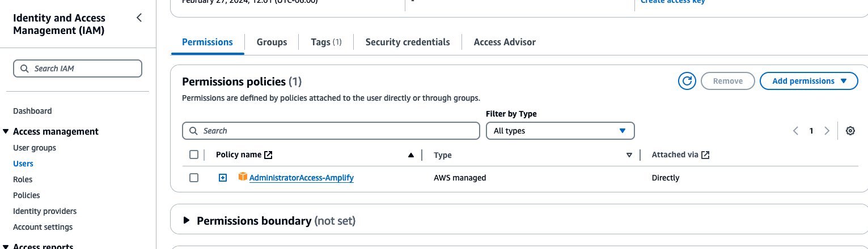
Task: Sort by the Type column arrow
Action: (x=629, y=155)
